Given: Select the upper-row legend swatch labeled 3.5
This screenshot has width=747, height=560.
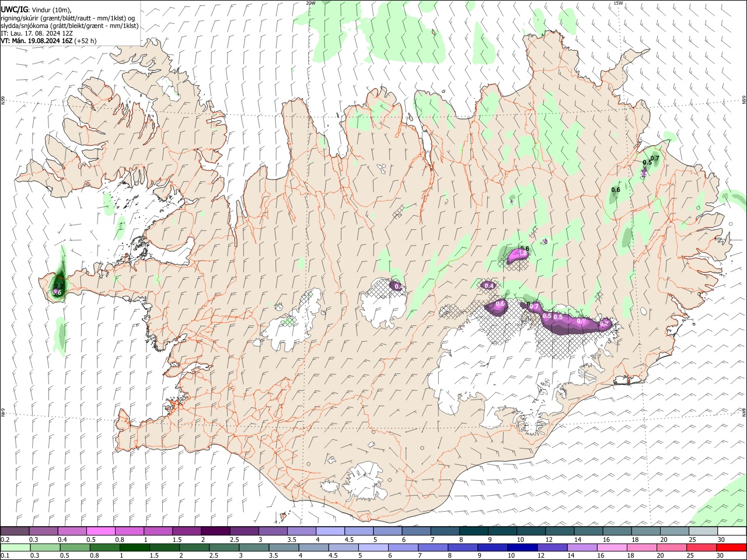Looking at the screenshot, I should click(x=302, y=531).
